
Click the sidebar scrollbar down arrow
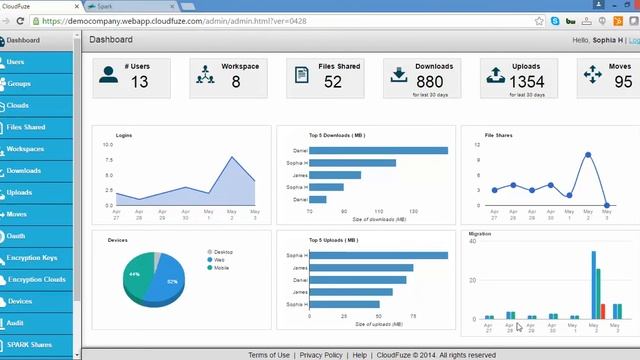tap(76, 356)
